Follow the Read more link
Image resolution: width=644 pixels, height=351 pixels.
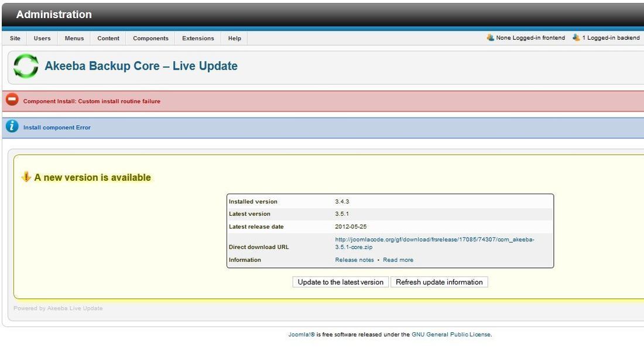(398, 260)
